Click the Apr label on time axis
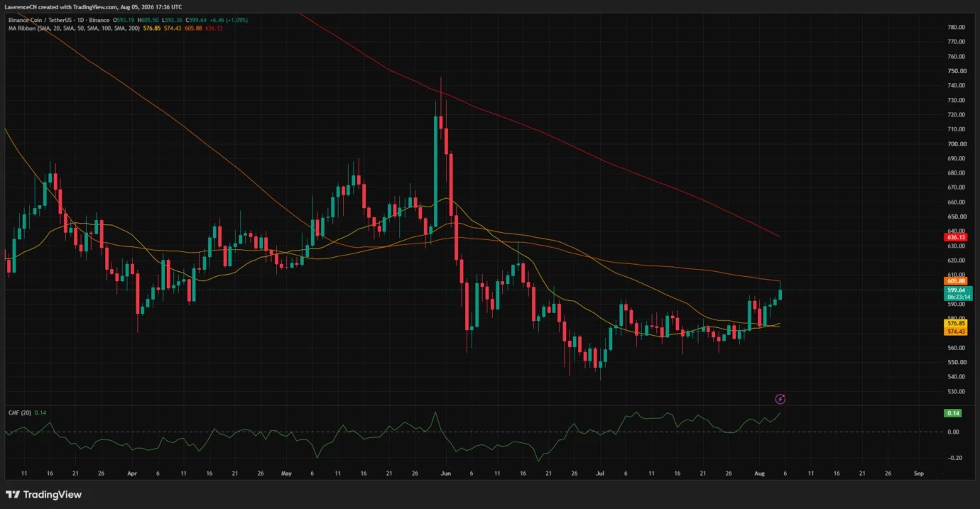980x509 pixels. coord(131,473)
